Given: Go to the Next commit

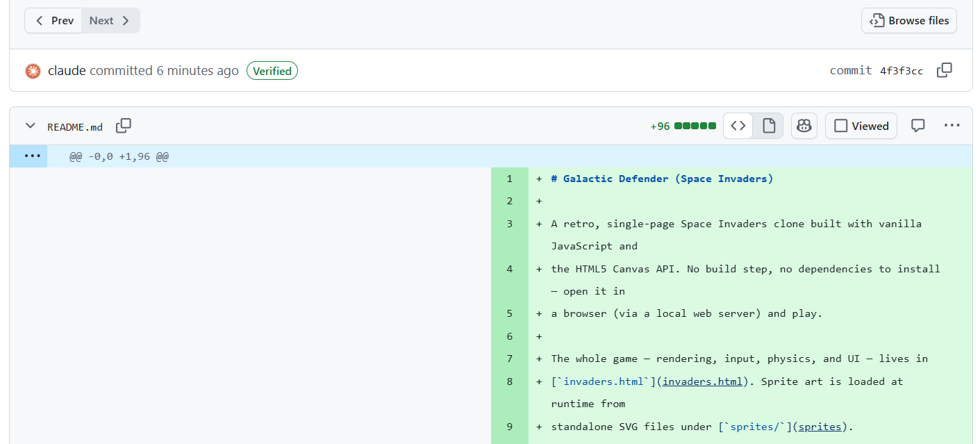Looking at the screenshot, I should tap(110, 21).
